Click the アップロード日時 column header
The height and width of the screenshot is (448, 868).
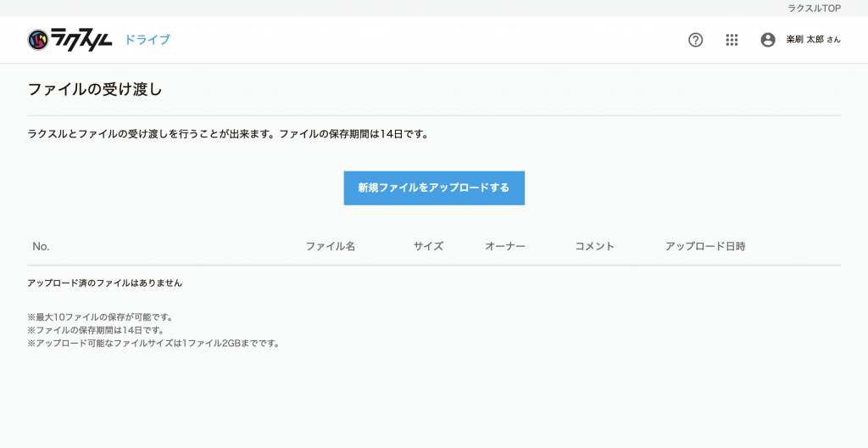[x=705, y=246]
